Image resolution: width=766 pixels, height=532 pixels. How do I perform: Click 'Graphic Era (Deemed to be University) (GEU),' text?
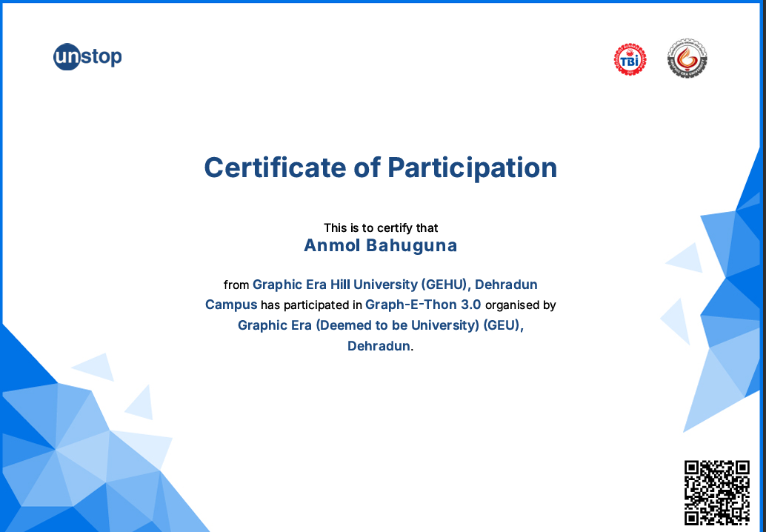[381, 325]
